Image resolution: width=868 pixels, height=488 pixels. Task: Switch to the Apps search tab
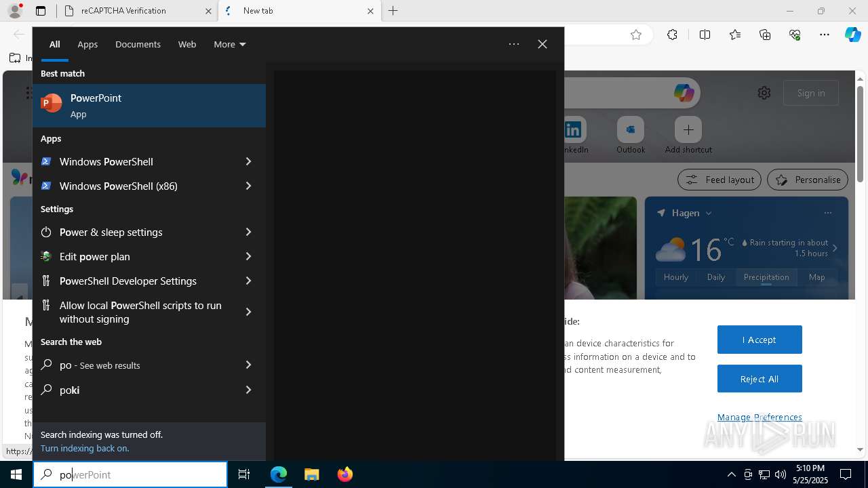tap(87, 44)
